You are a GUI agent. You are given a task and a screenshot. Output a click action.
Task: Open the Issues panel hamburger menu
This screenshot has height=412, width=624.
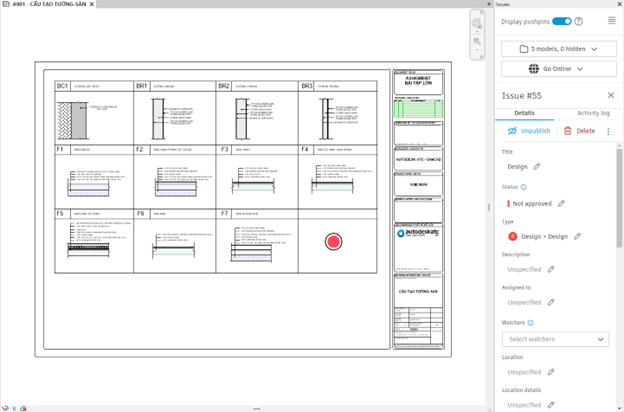click(612, 20)
